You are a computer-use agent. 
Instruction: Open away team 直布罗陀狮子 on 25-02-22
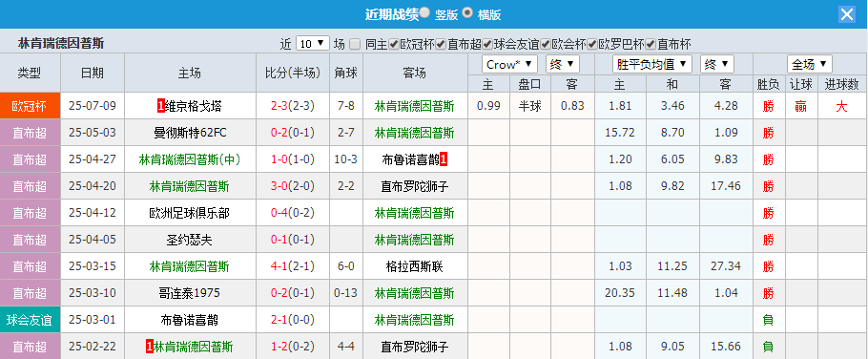(415, 347)
